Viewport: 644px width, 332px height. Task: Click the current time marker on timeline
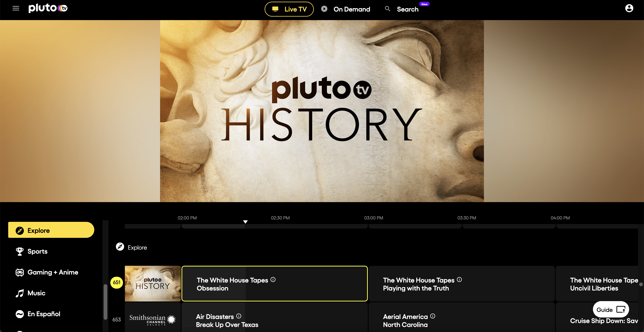(x=245, y=222)
